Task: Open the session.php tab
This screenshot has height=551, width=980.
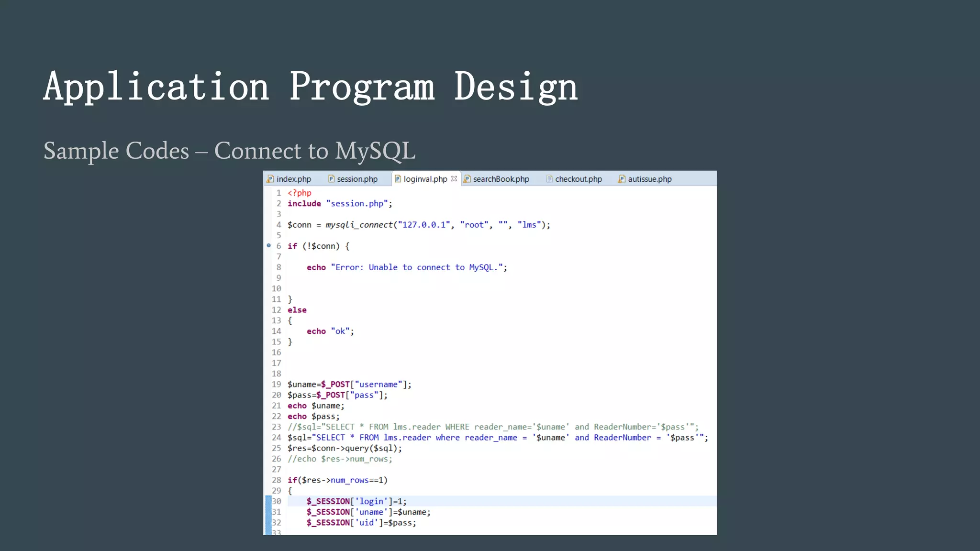Action: tap(353, 179)
